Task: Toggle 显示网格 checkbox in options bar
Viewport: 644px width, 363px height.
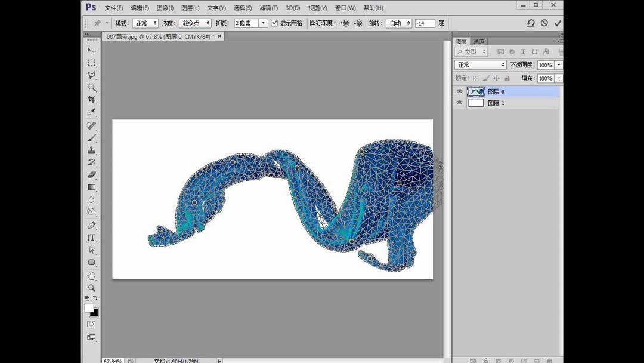Action: [273, 23]
